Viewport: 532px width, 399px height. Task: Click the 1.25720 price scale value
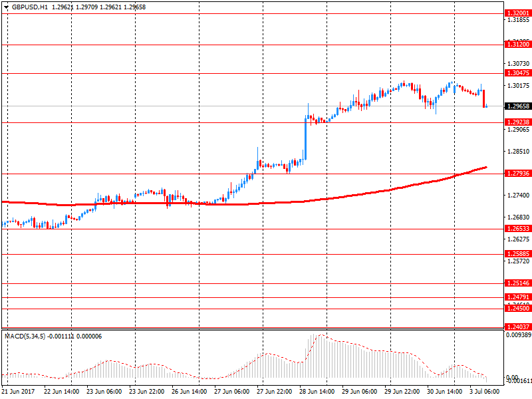coord(518,261)
